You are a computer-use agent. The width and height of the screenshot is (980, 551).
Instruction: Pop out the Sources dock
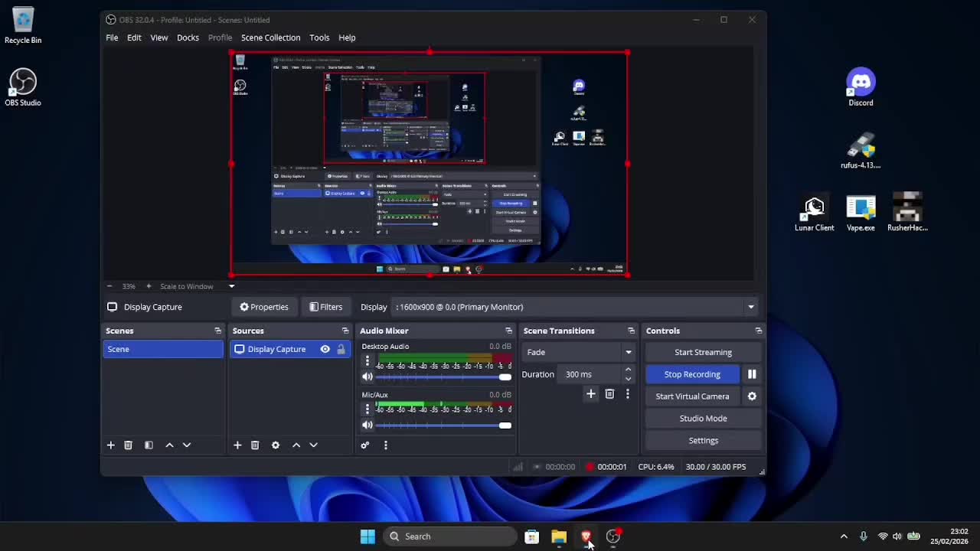pos(345,331)
